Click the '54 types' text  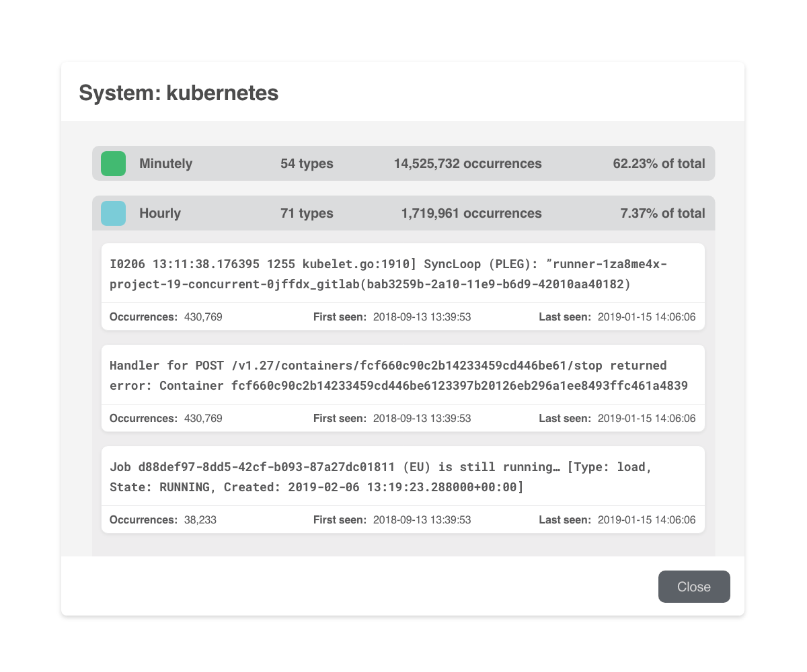pos(307,163)
